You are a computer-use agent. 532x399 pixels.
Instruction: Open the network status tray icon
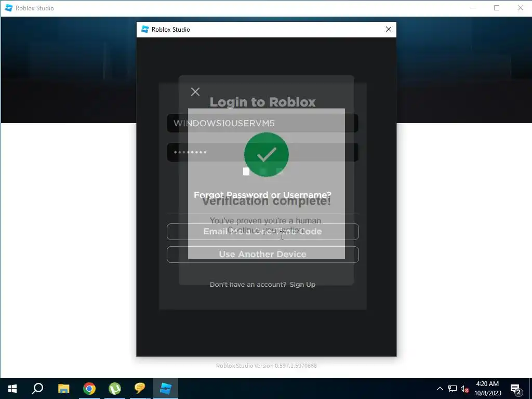point(453,389)
